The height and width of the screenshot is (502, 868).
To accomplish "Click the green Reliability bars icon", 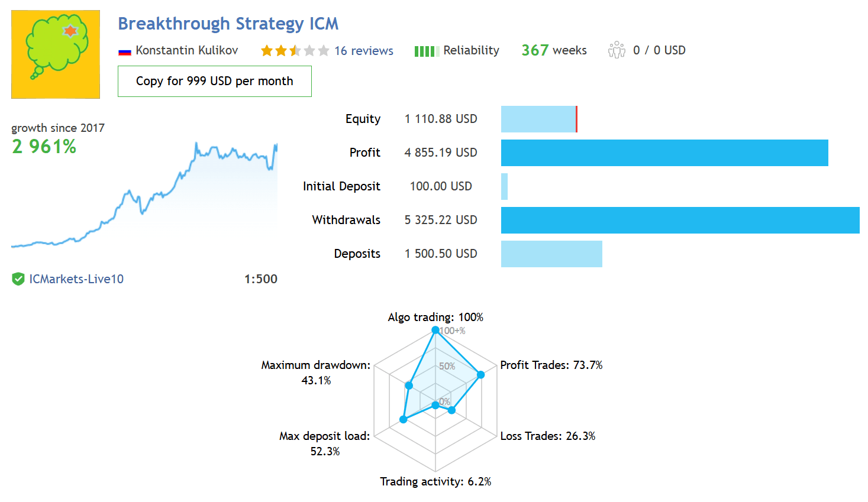I will [x=427, y=51].
